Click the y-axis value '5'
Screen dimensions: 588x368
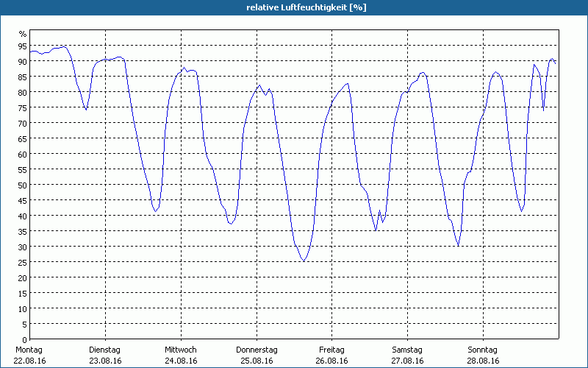pyautogui.click(x=25, y=324)
